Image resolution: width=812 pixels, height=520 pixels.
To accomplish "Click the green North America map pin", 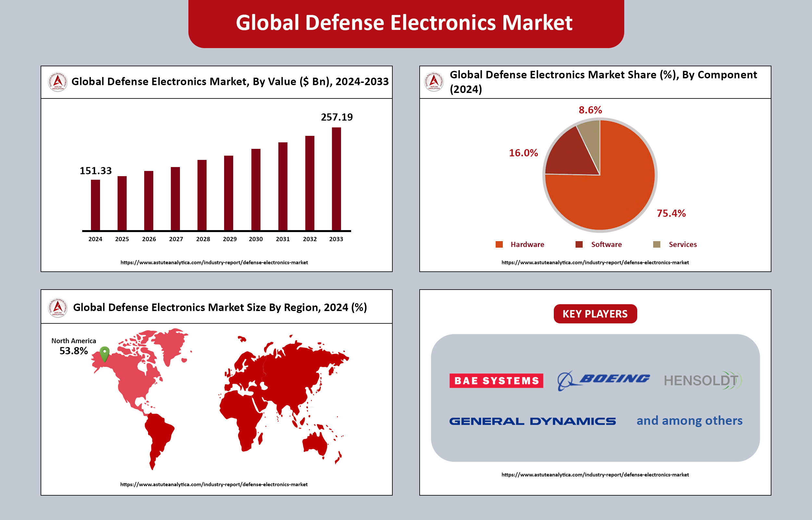I will tap(105, 354).
